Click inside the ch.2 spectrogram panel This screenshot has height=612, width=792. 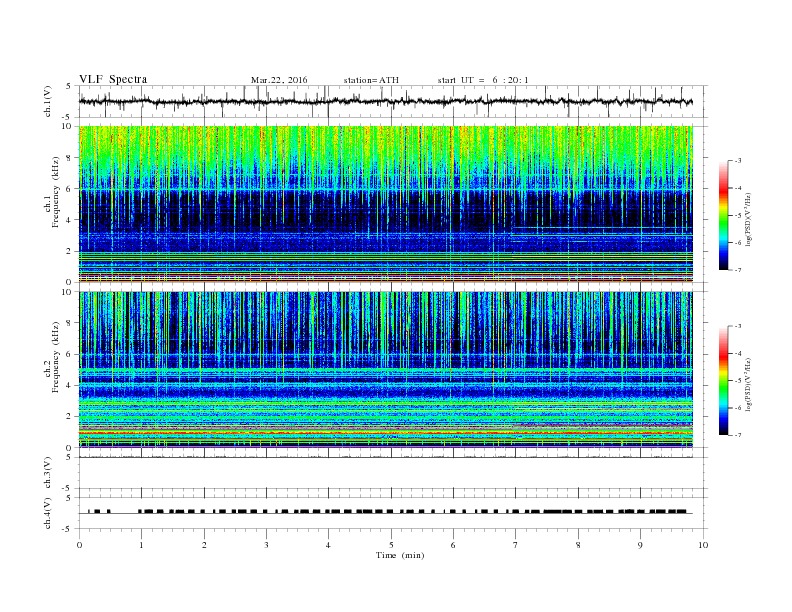386,370
